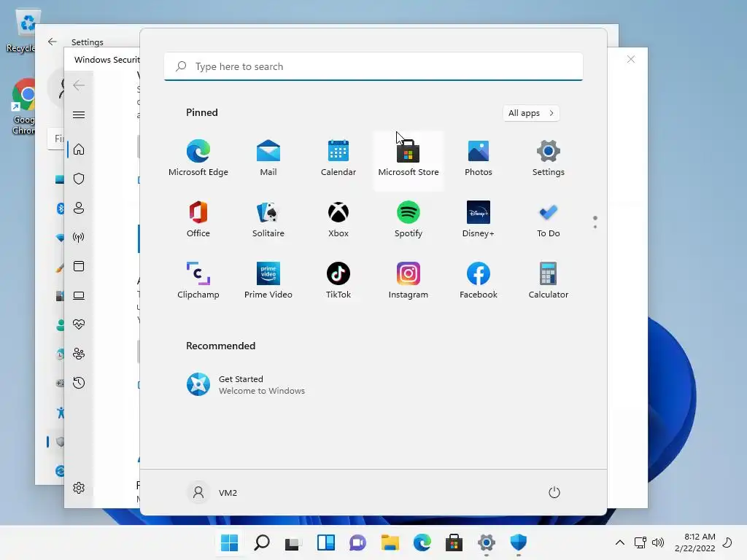Open Teams Chat on the taskbar
Image resolution: width=747 pixels, height=560 pixels.
tap(357, 542)
